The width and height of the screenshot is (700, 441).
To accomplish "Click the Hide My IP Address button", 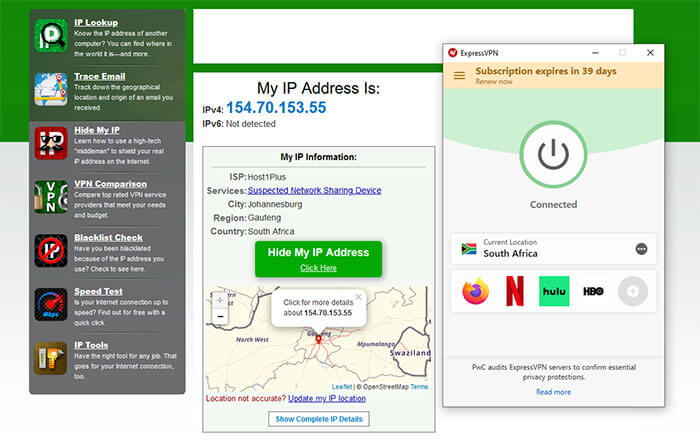I will click(318, 259).
